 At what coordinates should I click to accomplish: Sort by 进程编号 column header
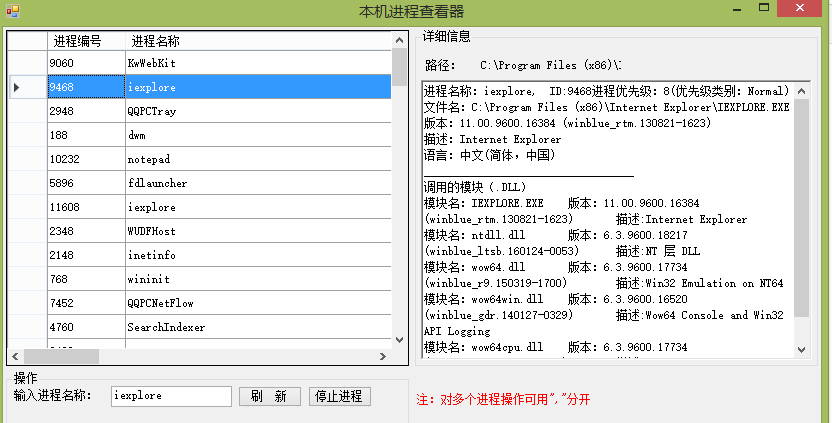click(86, 41)
